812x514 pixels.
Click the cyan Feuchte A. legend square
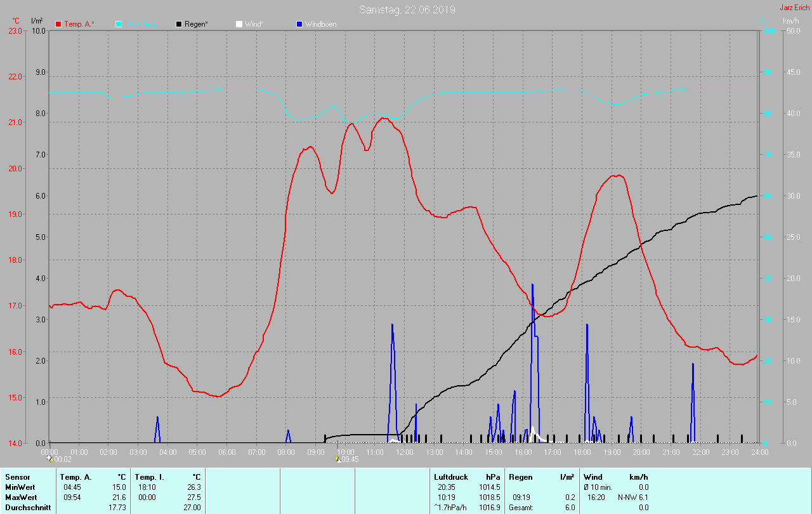119,24
